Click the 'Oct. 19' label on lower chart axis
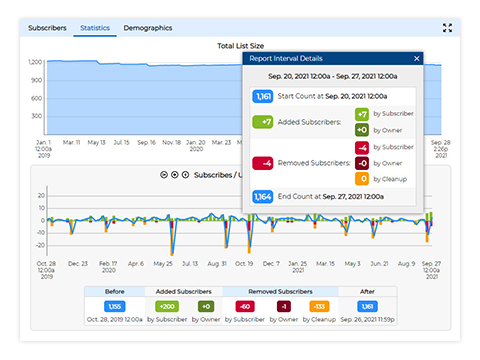 point(244,264)
